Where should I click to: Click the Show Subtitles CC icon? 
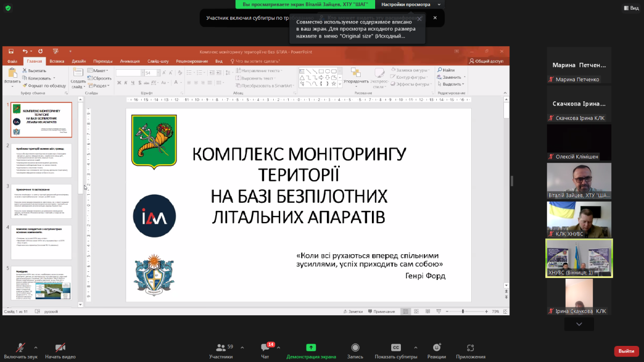pos(396,348)
